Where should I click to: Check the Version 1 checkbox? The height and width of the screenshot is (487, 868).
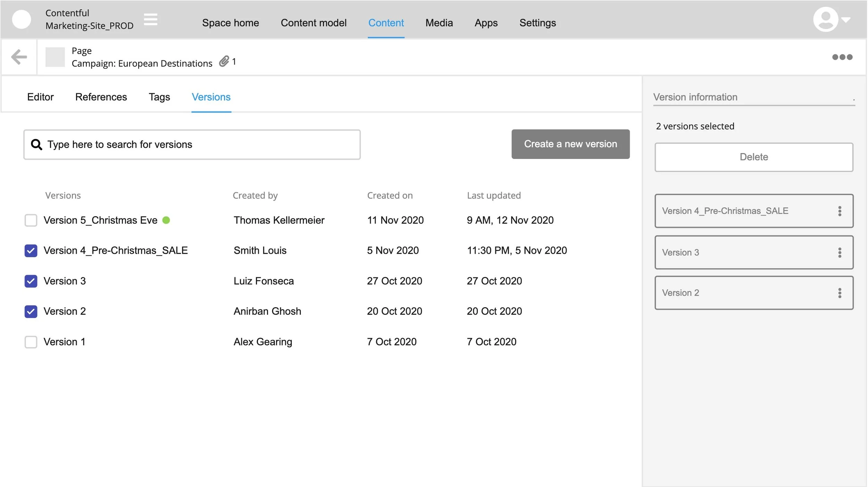(31, 342)
